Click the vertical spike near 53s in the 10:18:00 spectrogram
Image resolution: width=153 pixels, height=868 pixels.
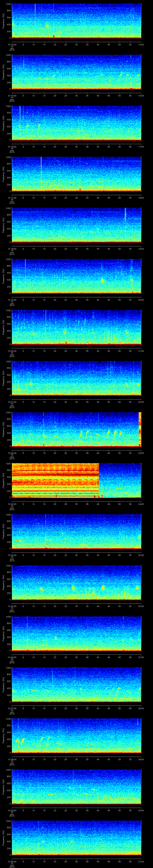click(125, 215)
